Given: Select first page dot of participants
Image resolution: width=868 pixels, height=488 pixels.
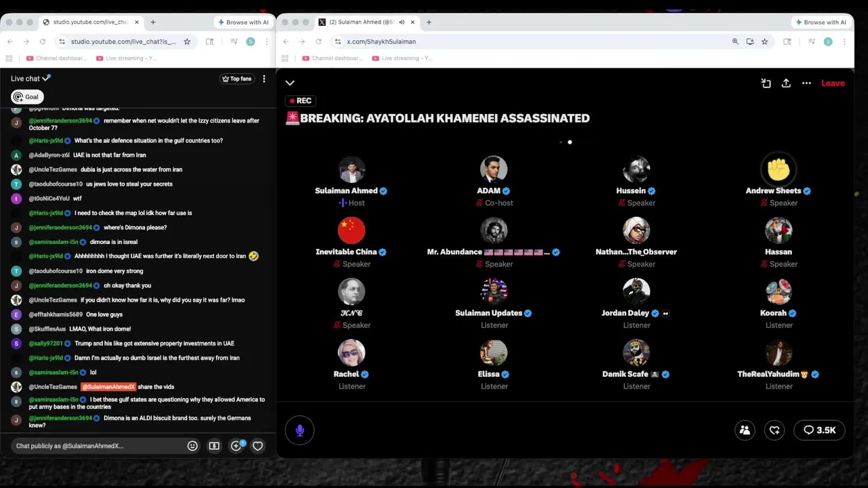Looking at the screenshot, I should click(x=561, y=142).
